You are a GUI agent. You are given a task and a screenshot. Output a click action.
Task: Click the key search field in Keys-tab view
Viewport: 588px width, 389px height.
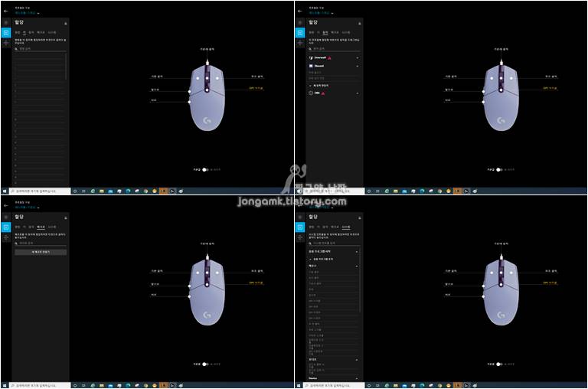[x=41, y=49]
